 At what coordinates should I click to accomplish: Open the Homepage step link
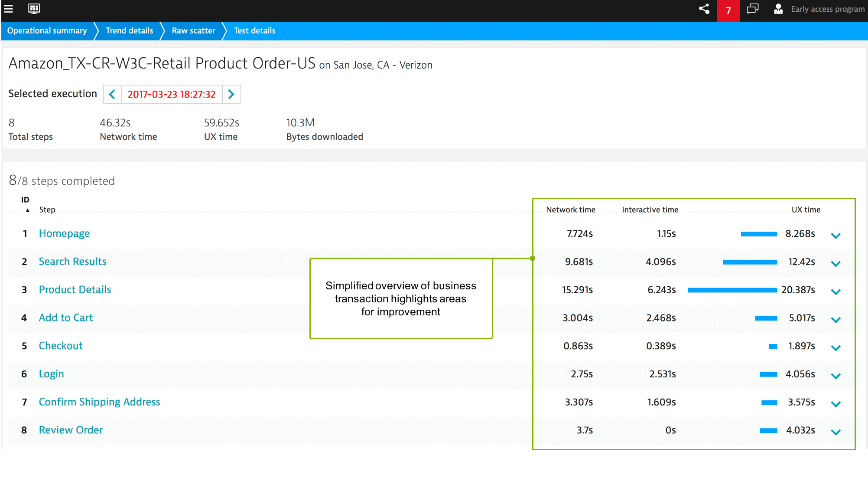(64, 233)
